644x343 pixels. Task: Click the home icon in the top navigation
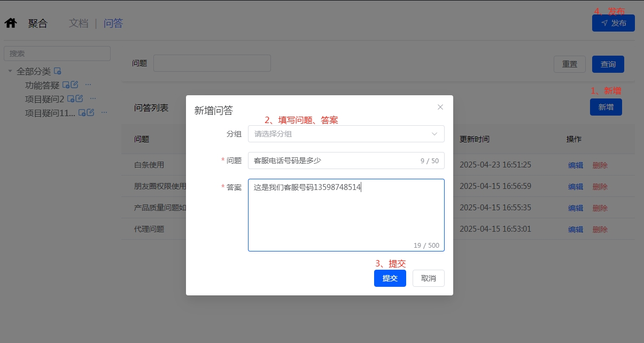[x=10, y=23]
